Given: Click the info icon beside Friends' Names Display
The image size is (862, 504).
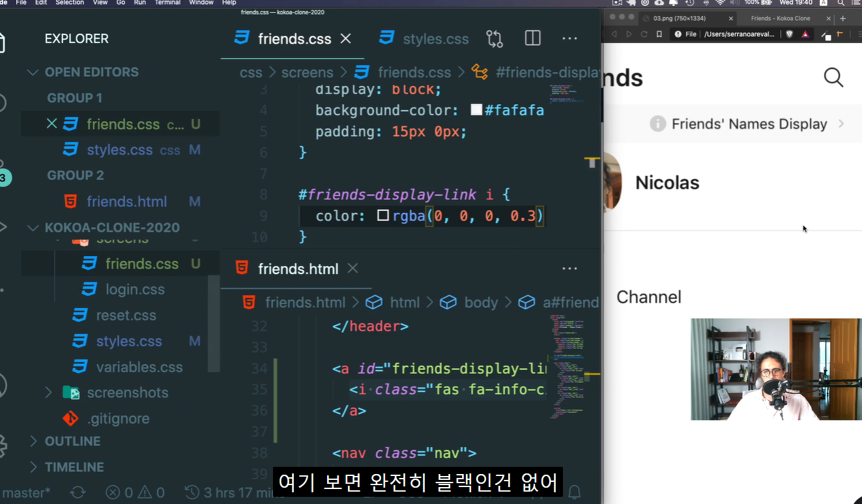Looking at the screenshot, I should pos(657,124).
